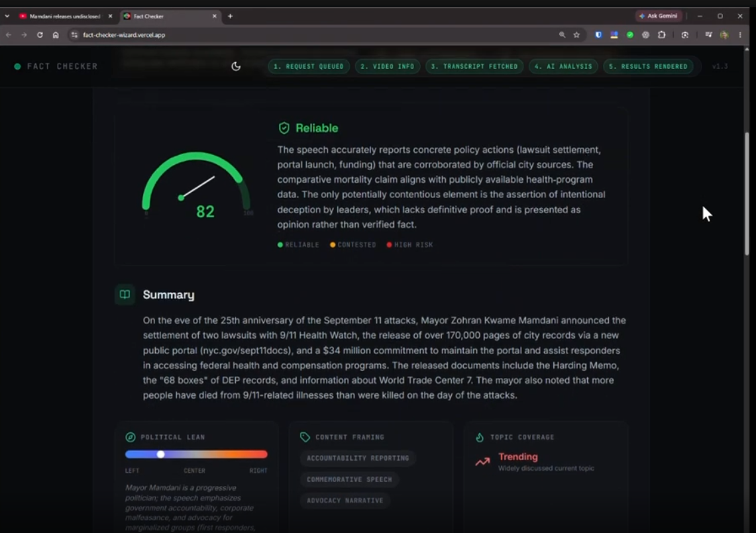This screenshot has height=533, width=756.
Task: Select the Commemorative Speech tag
Action: point(350,479)
